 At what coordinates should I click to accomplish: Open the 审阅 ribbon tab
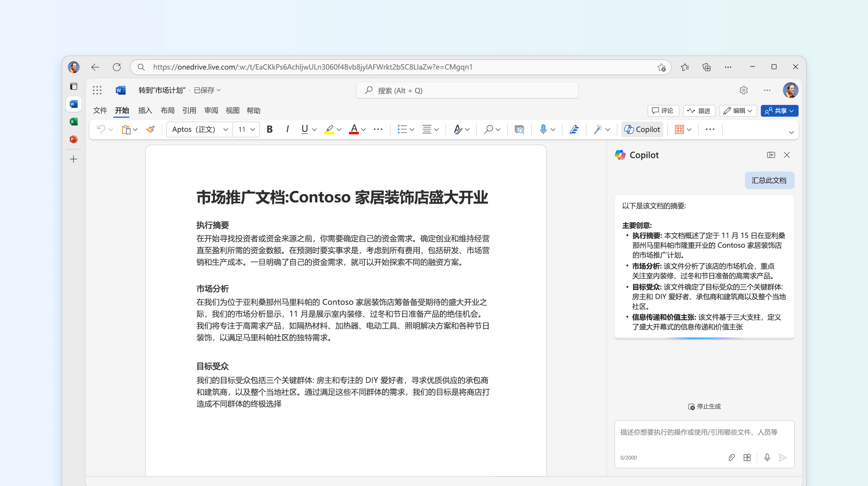pyautogui.click(x=210, y=110)
